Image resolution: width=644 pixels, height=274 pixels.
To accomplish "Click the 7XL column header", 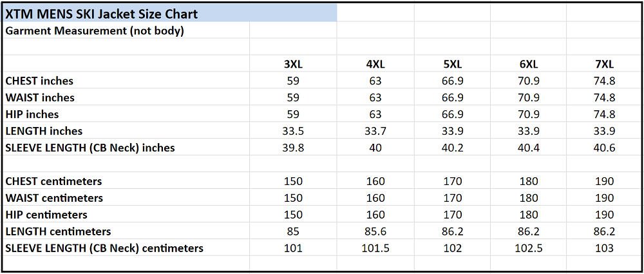I will [x=605, y=64].
